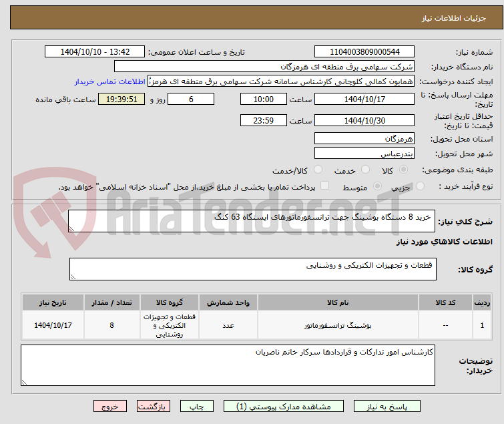Click the تاریخ نیاز column header
504x424 pixels.
click(x=53, y=302)
